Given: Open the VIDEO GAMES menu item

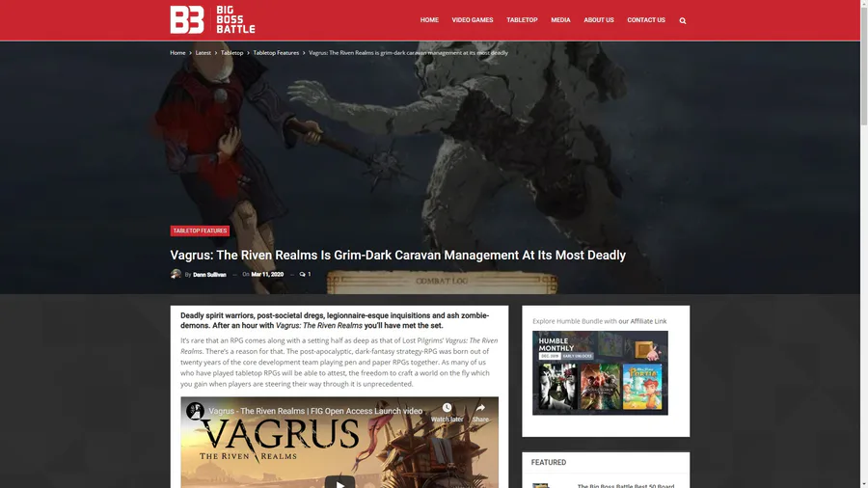Looking at the screenshot, I should click(473, 20).
